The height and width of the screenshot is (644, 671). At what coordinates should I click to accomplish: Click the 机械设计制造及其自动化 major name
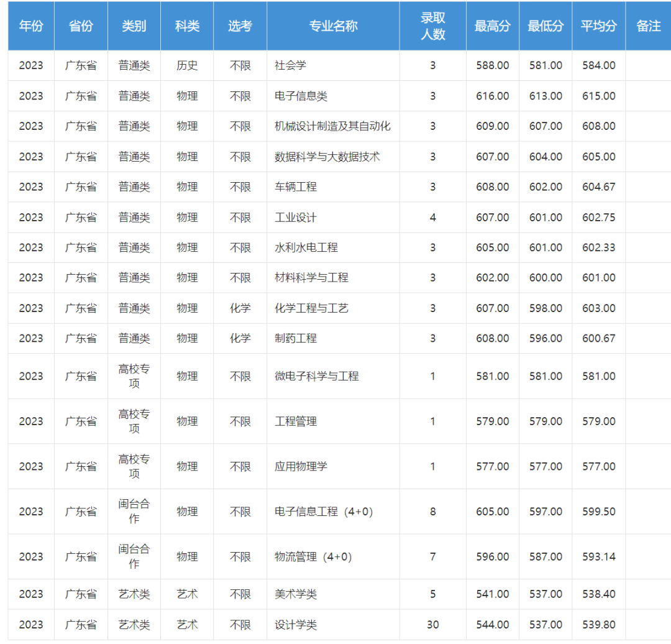coord(332,126)
